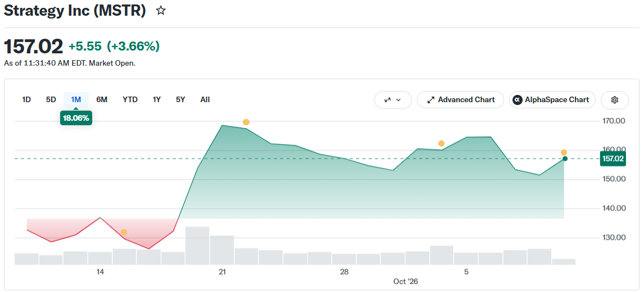This screenshot has height=292, width=644.
Task: Select the 5D time range
Action: [x=51, y=100]
